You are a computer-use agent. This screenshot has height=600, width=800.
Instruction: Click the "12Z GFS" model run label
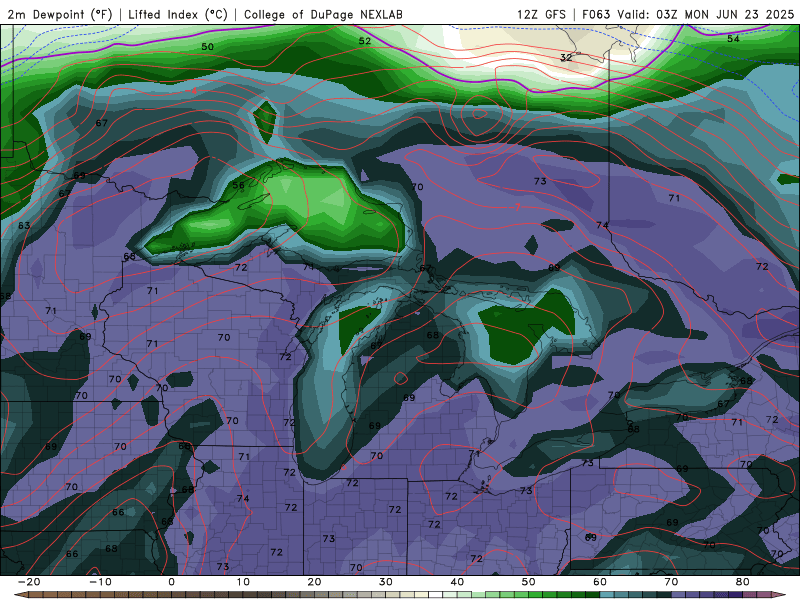tap(541, 14)
